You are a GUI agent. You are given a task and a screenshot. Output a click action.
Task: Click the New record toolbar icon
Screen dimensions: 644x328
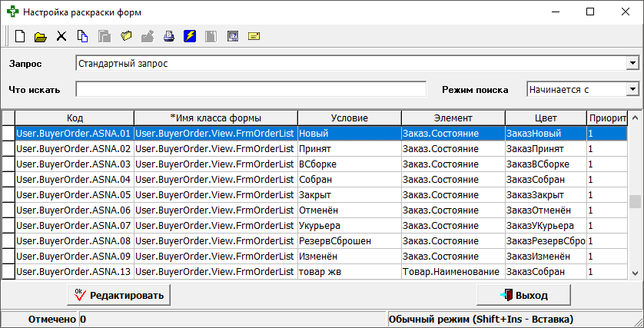coord(21,36)
